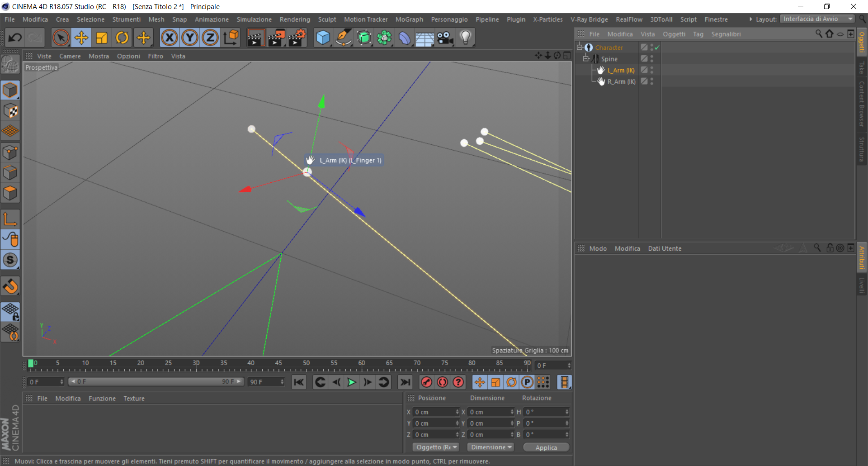The width and height of the screenshot is (868, 466).
Task: Select the R_Arm (IK) object
Action: pos(621,81)
